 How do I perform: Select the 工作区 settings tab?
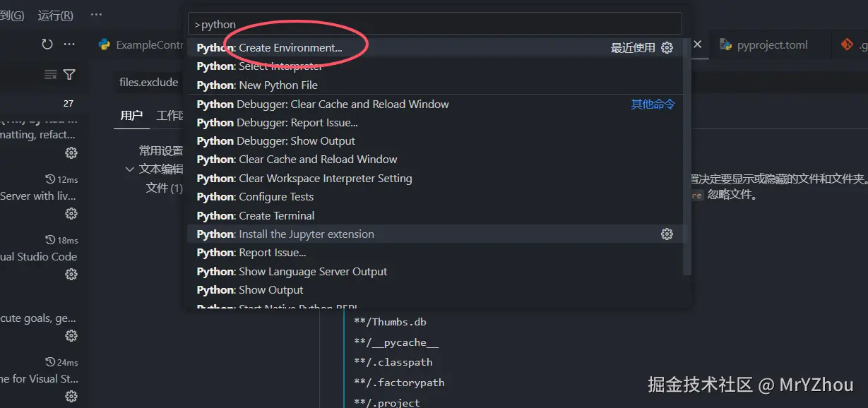pos(170,115)
